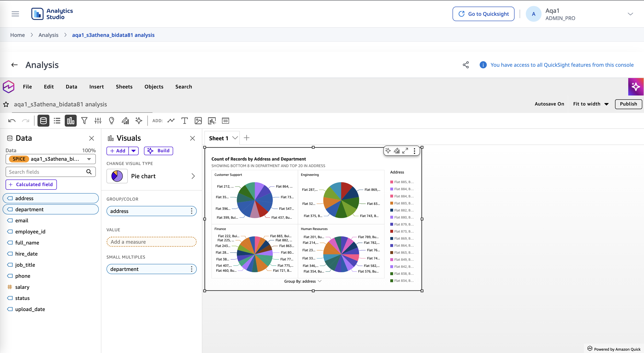Toggle the Data pane database icon

(43, 121)
